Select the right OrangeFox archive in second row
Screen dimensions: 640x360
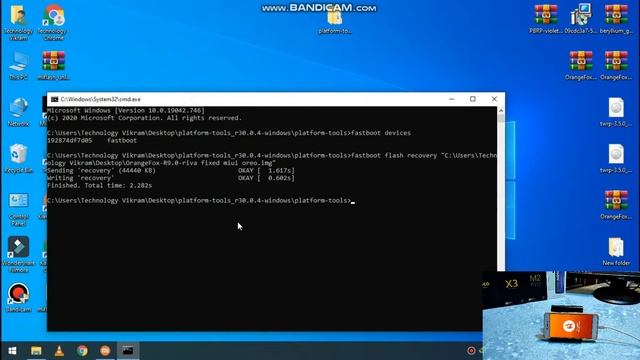[x=616, y=65]
